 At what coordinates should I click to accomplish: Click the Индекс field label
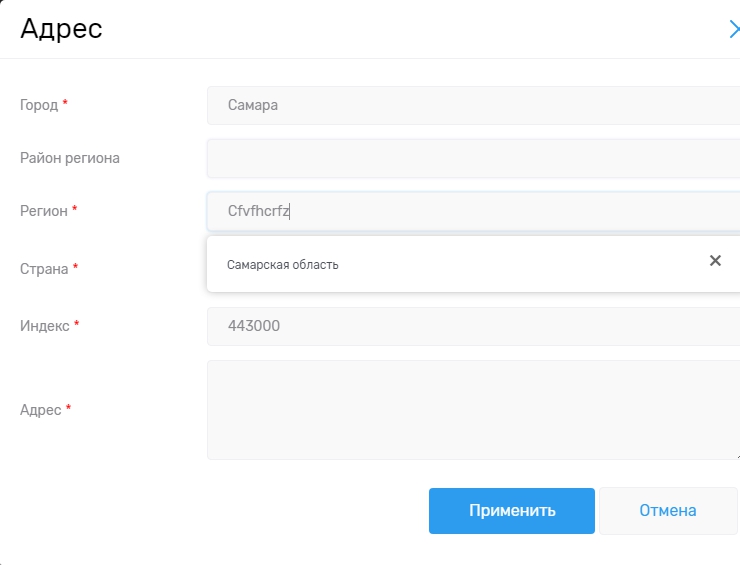coord(45,326)
